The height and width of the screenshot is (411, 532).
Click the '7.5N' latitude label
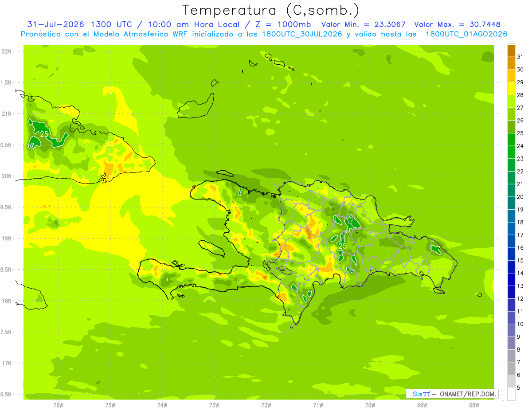[x=7, y=332]
